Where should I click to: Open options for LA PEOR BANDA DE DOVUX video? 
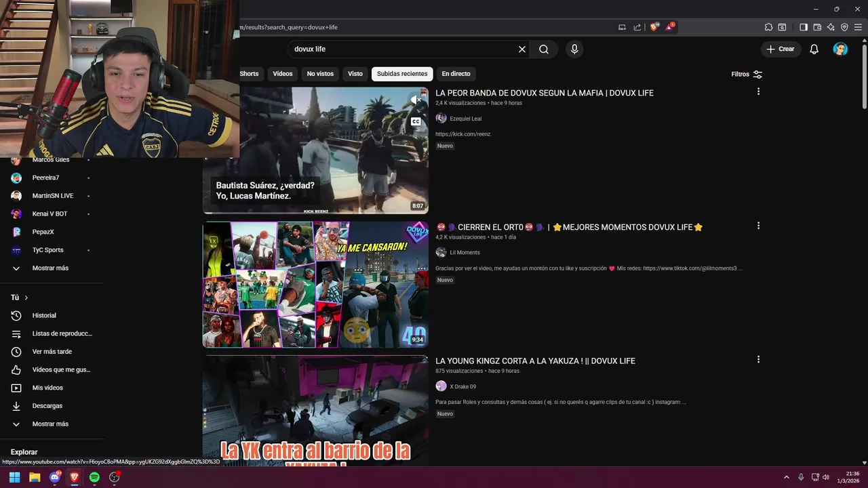758,91
